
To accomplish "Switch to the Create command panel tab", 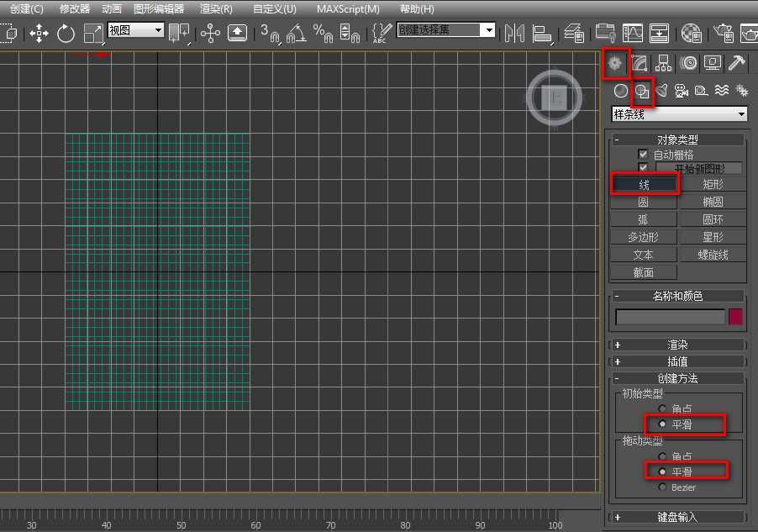I will click(x=615, y=63).
